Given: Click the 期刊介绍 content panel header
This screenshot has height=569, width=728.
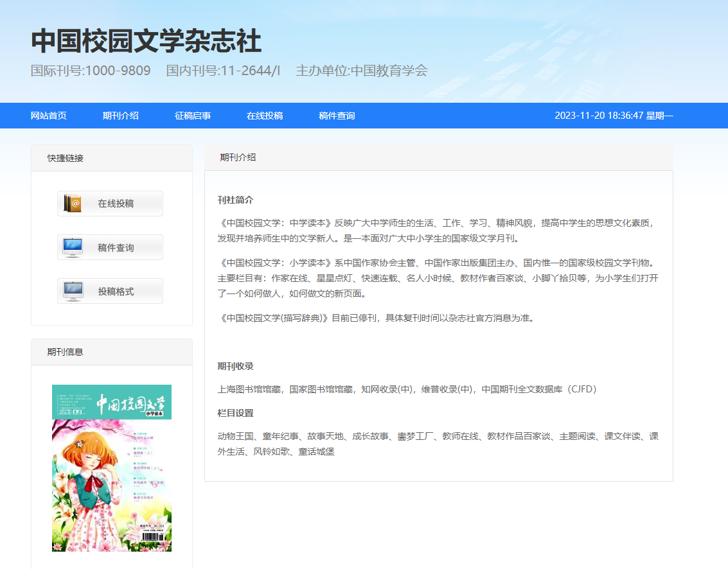Looking at the screenshot, I should click(x=238, y=157).
